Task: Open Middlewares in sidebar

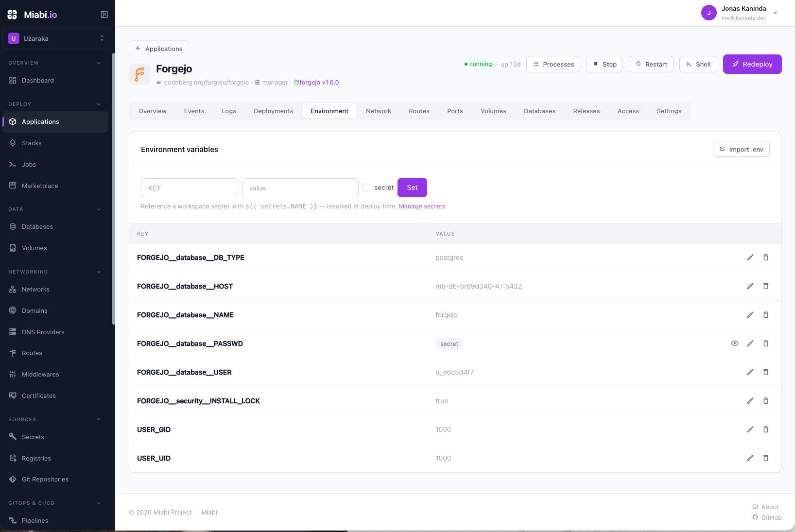Action: coord(55,374)
